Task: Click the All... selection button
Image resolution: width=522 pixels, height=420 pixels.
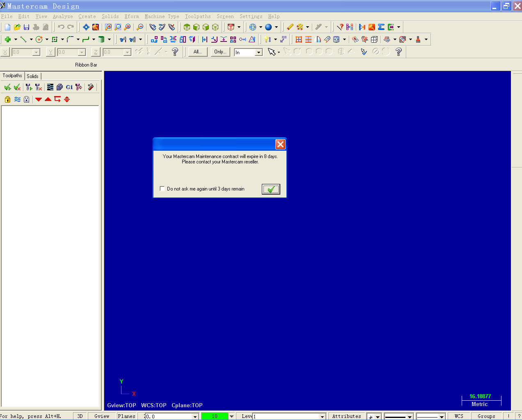Action: tap(197, 52)
